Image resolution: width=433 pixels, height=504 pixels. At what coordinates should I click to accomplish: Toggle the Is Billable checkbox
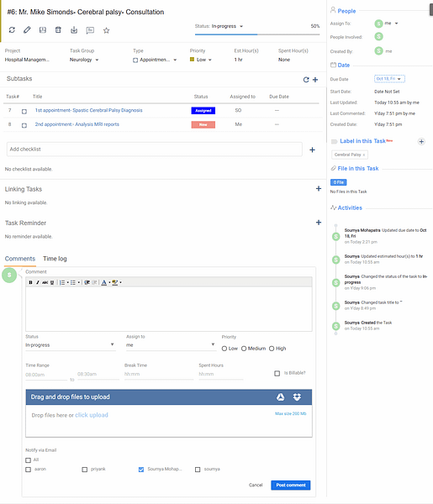click(277, 373)
